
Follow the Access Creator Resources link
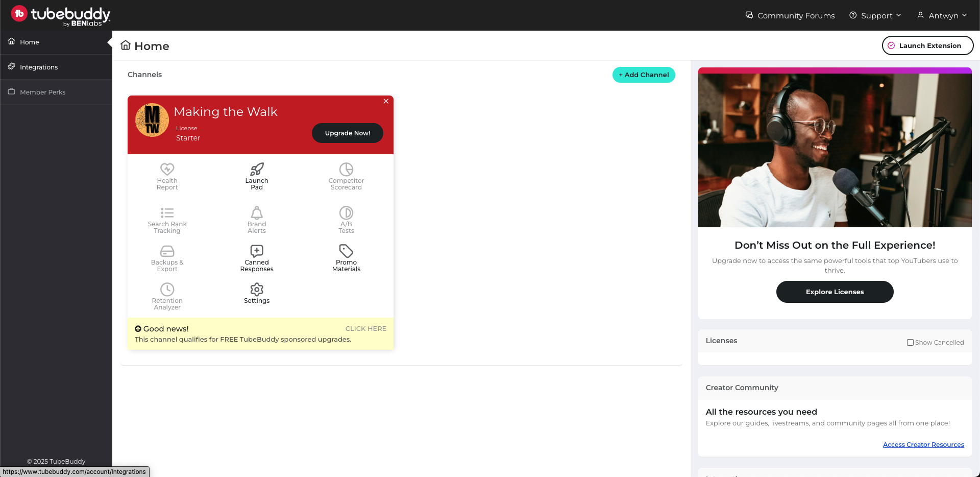(x=923, y=445)
